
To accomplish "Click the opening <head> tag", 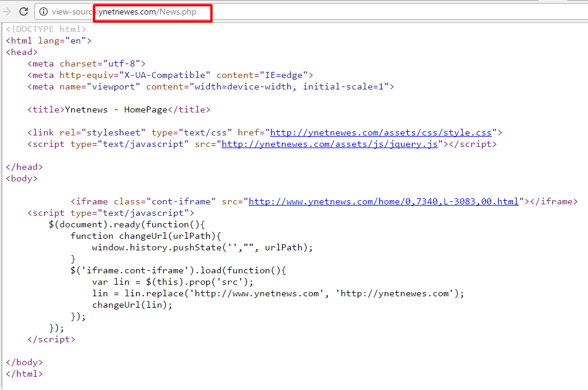I will coord(21,52).
